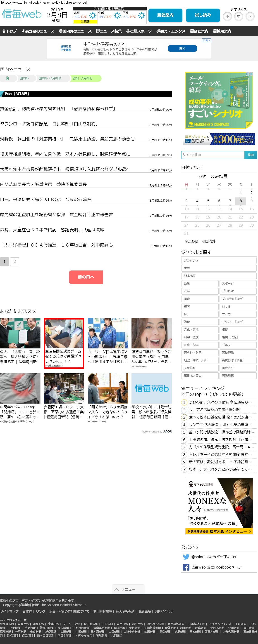Open the Facebook icon page link
The height and width of the screenshot is (644, 258).
coord(186,567)
